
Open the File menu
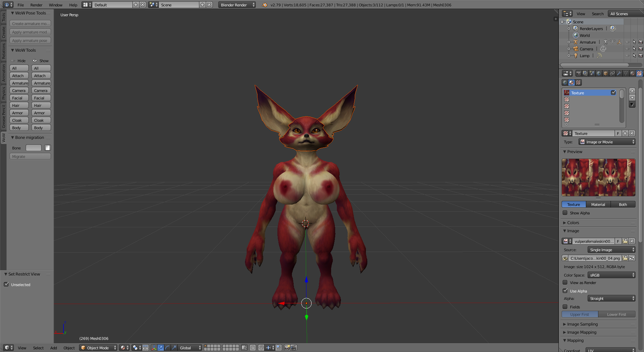pyautogui.click(x=21, y=5)
